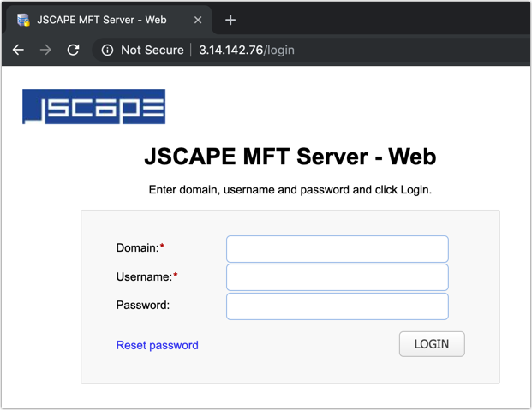The image size is (532, 410).
Task: Click the Domain: label
Action: click(x=137, y=248)
